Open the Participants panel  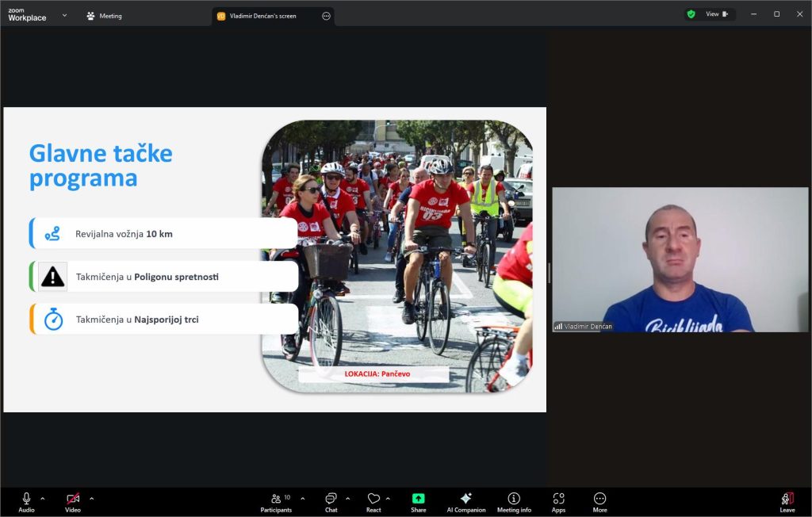(x=276, y=502)
